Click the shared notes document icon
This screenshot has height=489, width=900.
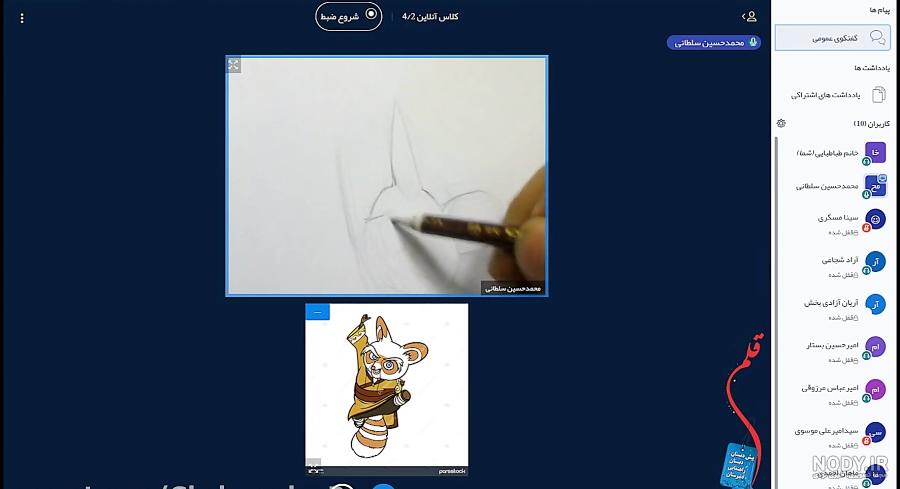point(878,95)
